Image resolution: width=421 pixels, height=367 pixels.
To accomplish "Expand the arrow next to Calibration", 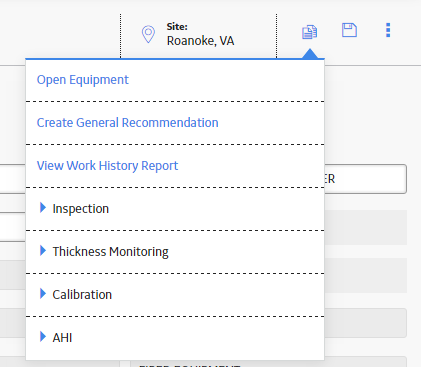I will [x=43, y=294].
